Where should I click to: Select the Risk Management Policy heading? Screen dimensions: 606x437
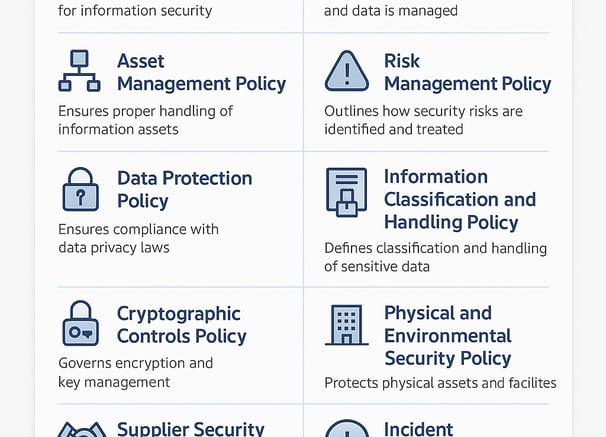tap(468, 72)
